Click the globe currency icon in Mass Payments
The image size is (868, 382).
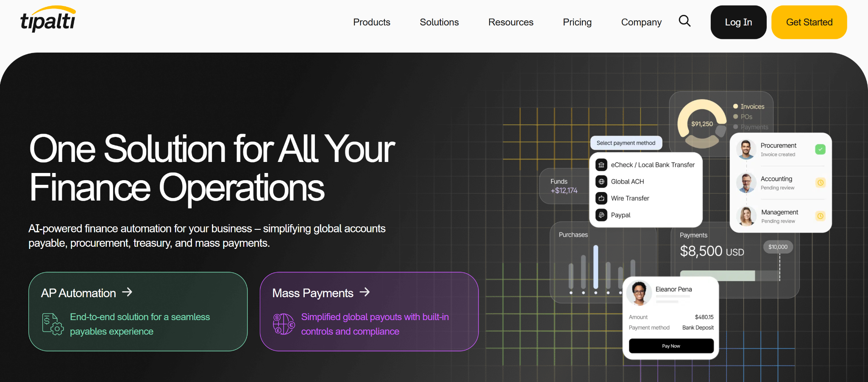pos(284,324)
